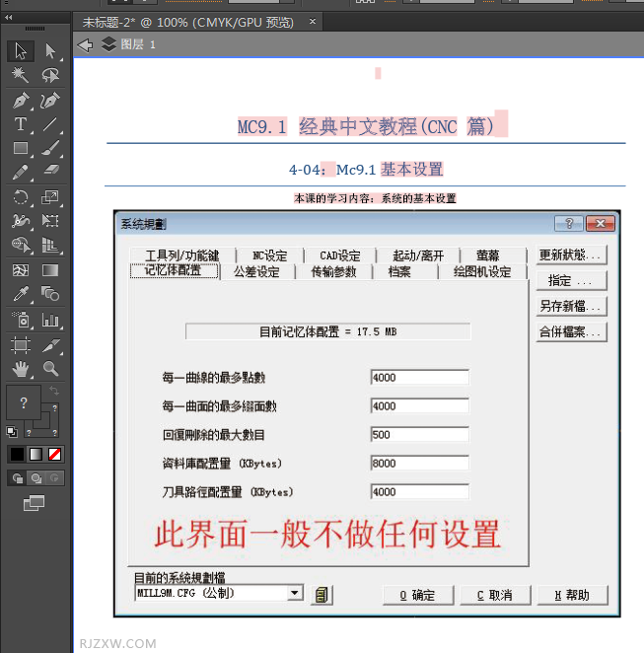Select the Free Transform tool
This screenshot has width=644, height=653.
pos(50,221)
